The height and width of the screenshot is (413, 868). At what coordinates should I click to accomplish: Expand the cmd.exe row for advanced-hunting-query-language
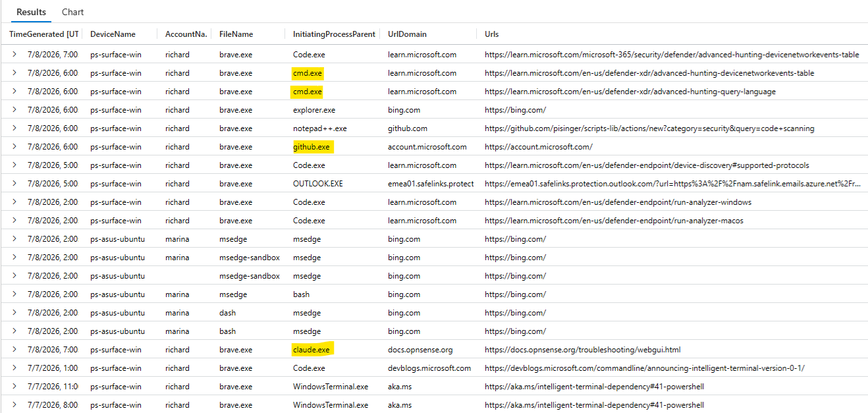coord(14,92)
